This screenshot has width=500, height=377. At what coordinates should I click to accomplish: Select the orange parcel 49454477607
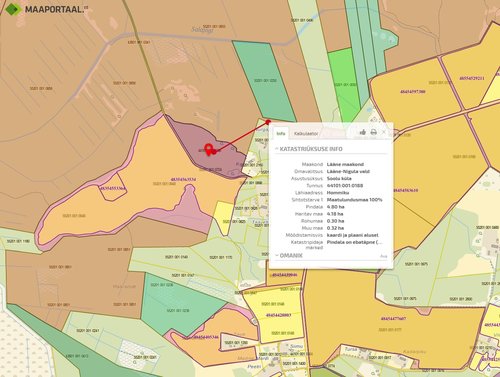click(x=393, y=319)
